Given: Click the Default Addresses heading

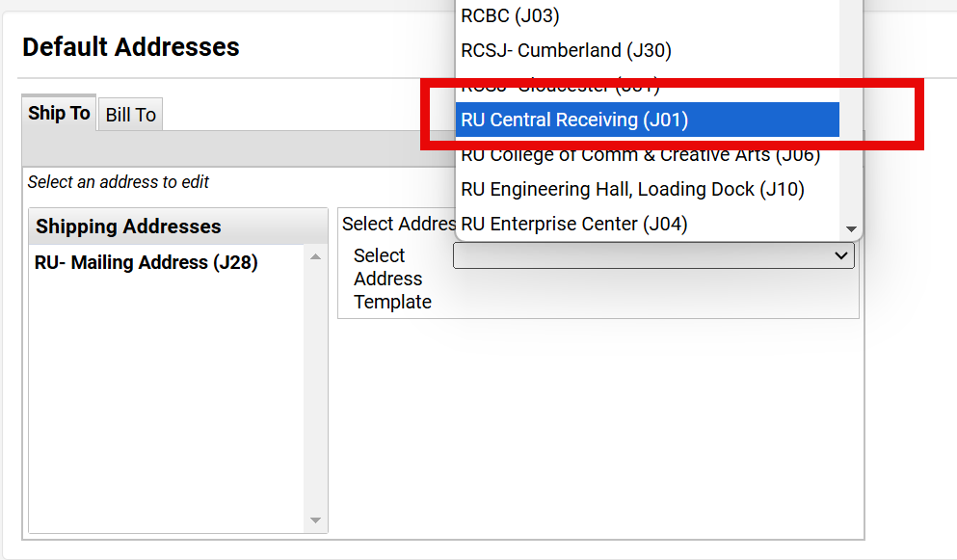Looking at the screenshot, I should 131,46.
